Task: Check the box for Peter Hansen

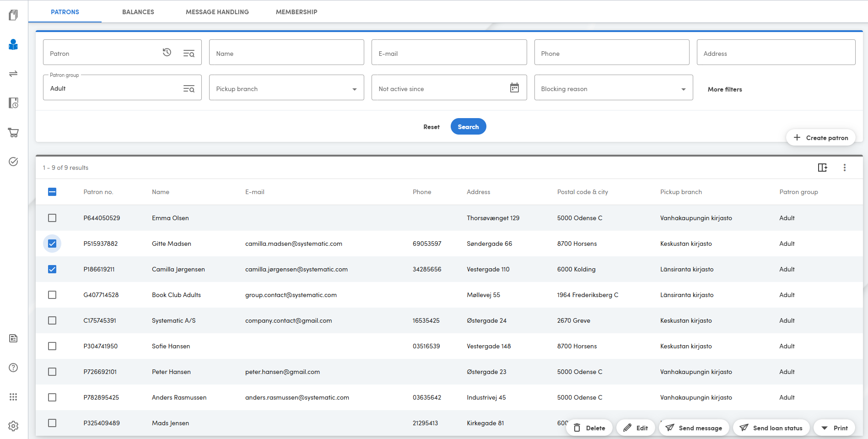Action: (52, 372)
